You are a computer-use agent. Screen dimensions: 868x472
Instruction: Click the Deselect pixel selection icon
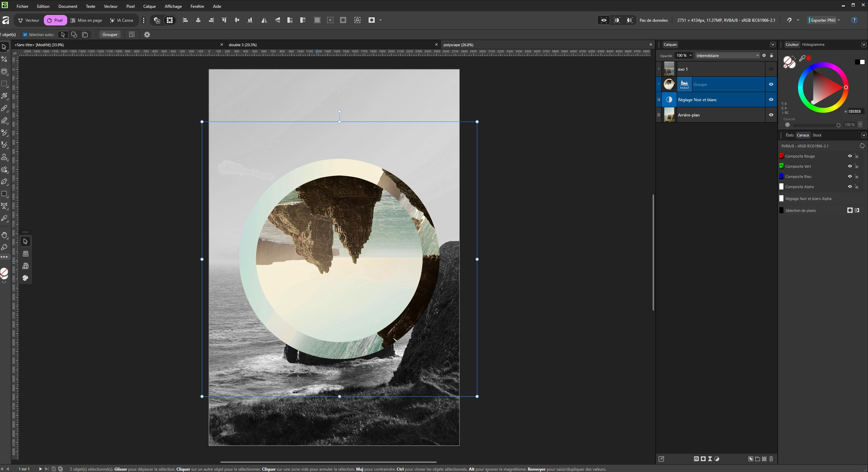tap(330, 20)
